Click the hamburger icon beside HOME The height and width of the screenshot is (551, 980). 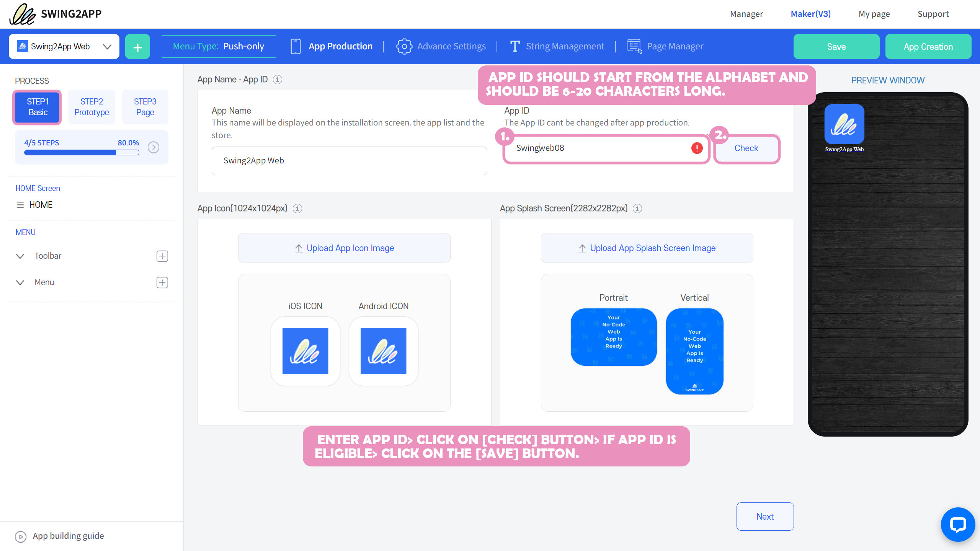20,205
